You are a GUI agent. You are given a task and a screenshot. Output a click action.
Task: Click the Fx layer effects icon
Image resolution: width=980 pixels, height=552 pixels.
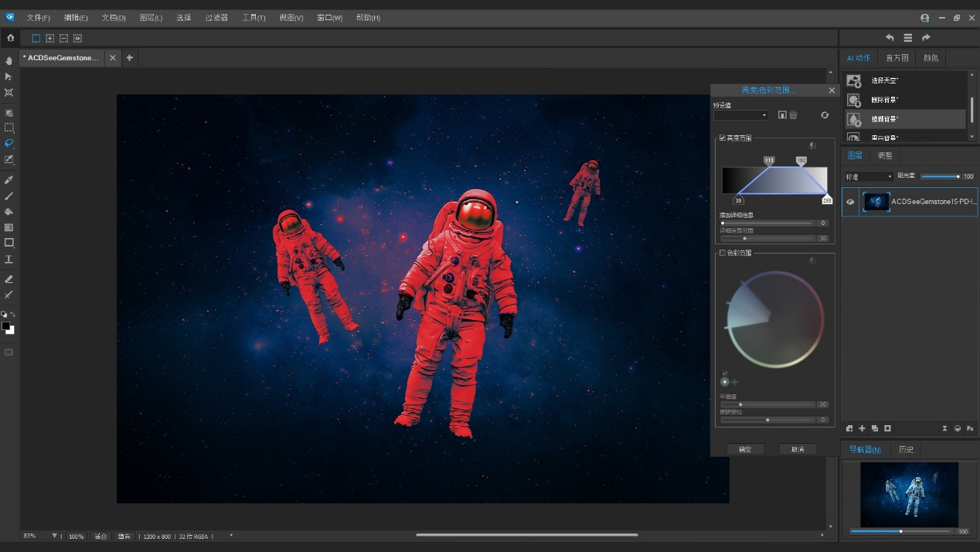pos(970,428)
